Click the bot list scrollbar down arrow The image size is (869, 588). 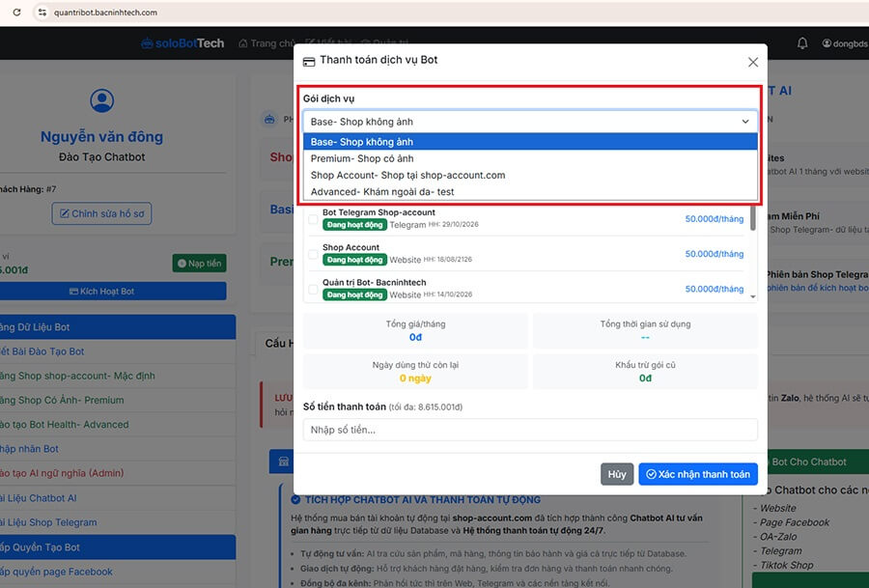coord(752,297)
